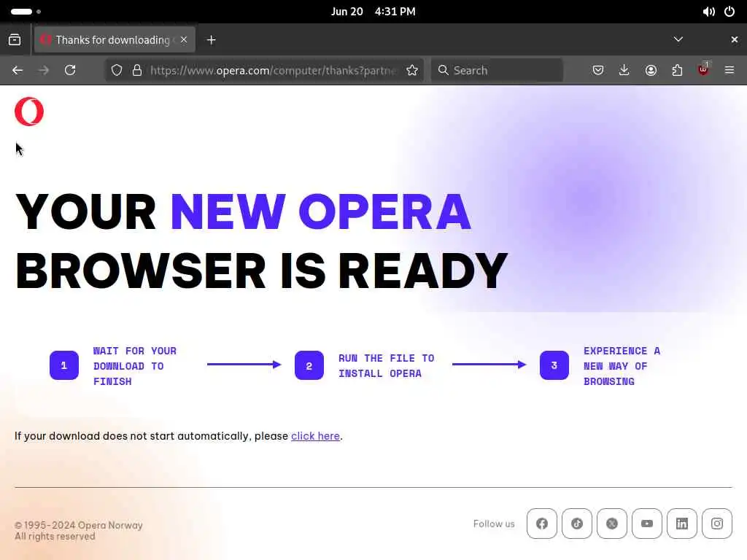
Task: Visit Opera's LinkedIn page
Action: click(x=682, y=524)
